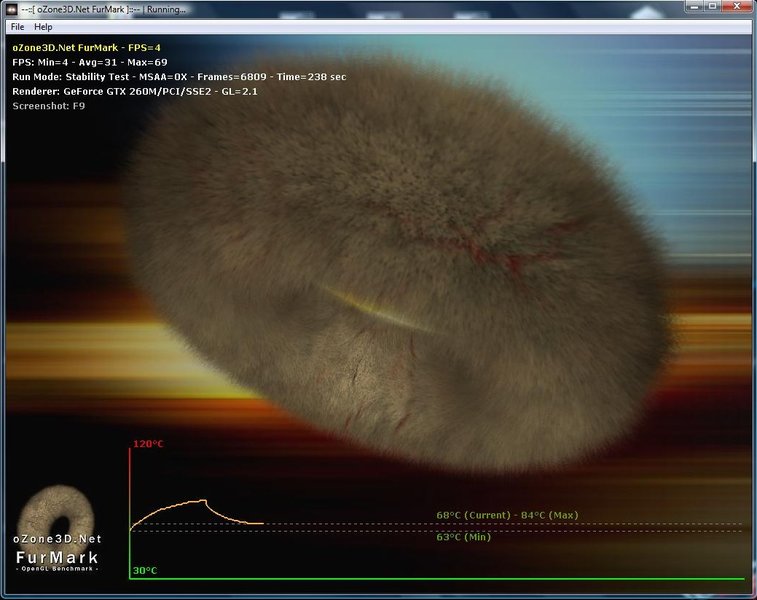Click the '68°C (Current) - 84°C (Max)' label
Viewport: 757px width, 600px height.
(507, 515)
